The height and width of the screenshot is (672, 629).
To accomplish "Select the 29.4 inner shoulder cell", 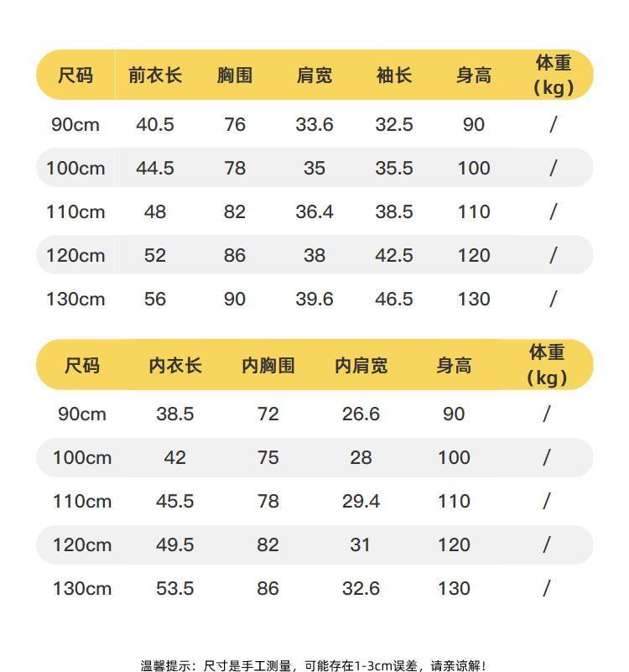I will tap(361, 502).
